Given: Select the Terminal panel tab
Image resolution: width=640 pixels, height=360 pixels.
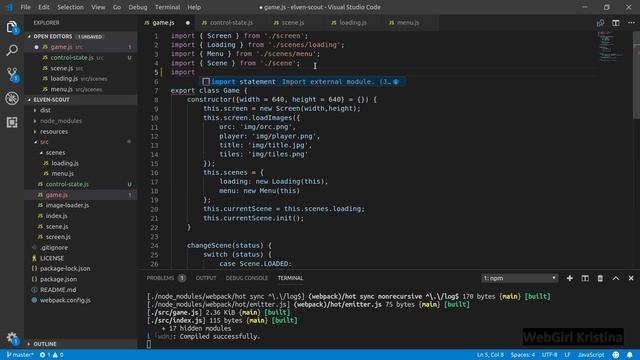Looking at the screenshot, I should (290, 278).
